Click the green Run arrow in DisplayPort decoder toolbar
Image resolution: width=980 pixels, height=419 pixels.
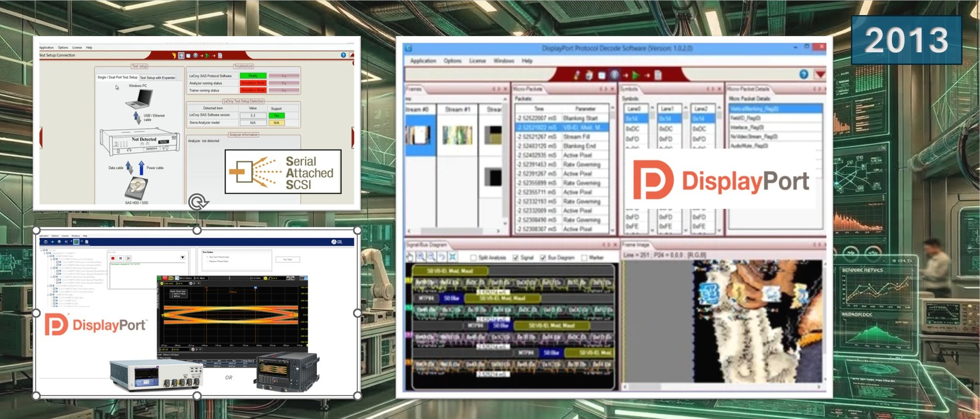636,75
